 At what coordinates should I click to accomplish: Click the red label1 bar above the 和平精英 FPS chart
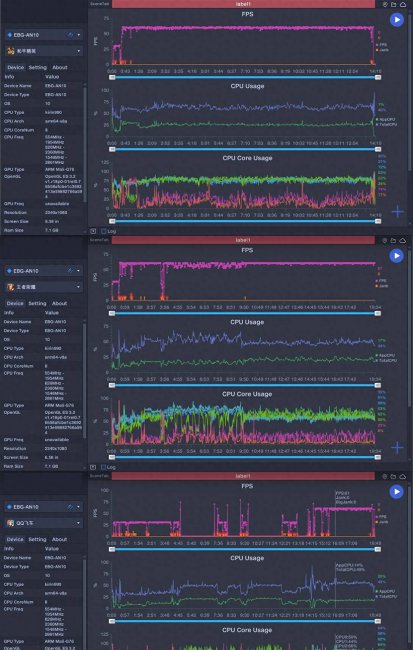tap(243, 4)
